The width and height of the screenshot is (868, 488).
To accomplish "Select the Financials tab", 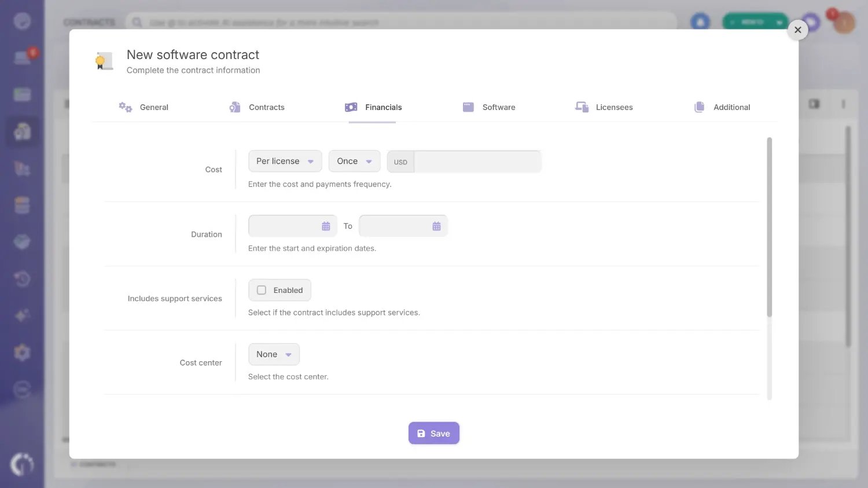I will [x=373, y=107].
